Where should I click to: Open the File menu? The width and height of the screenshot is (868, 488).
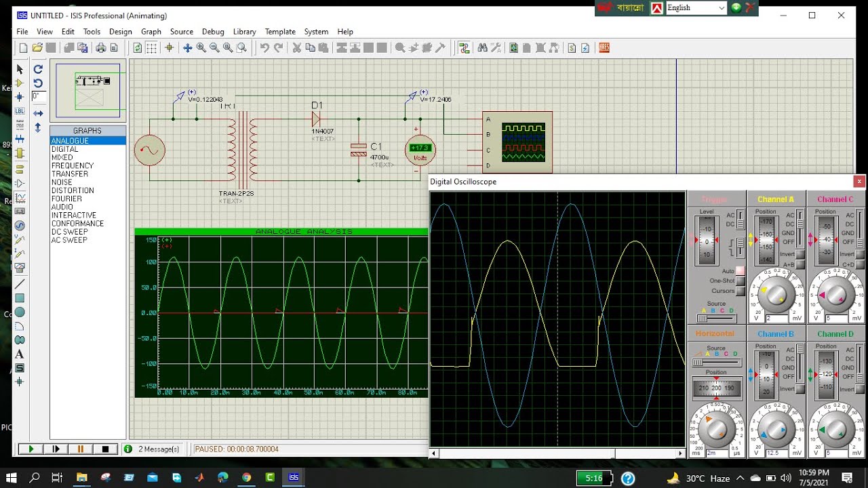coord(22,32)
